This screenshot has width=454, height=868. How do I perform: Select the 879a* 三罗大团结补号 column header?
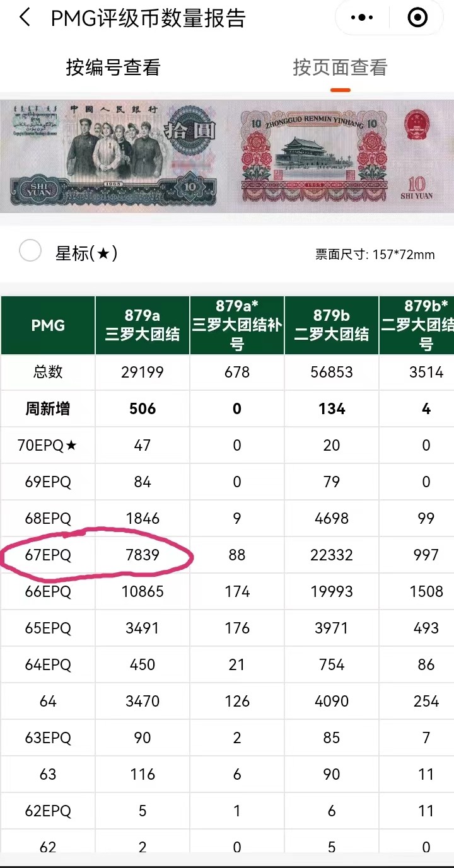pyautogui.click(x=237, y=325)
